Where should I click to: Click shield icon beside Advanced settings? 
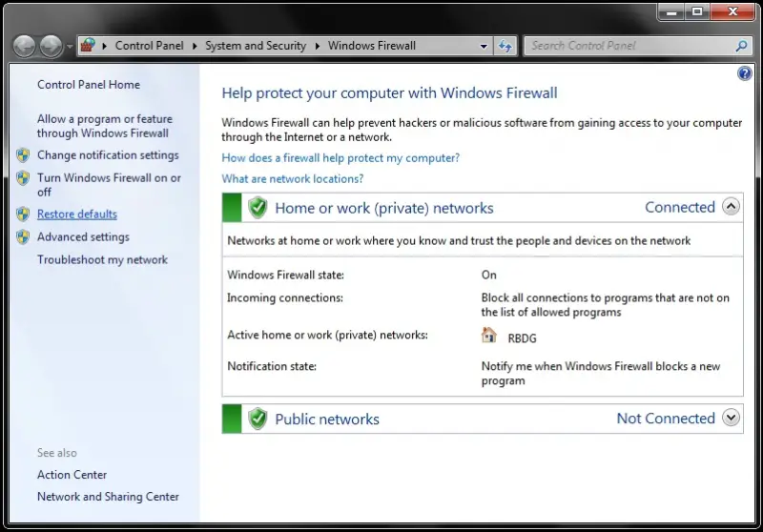coord(23,236)
